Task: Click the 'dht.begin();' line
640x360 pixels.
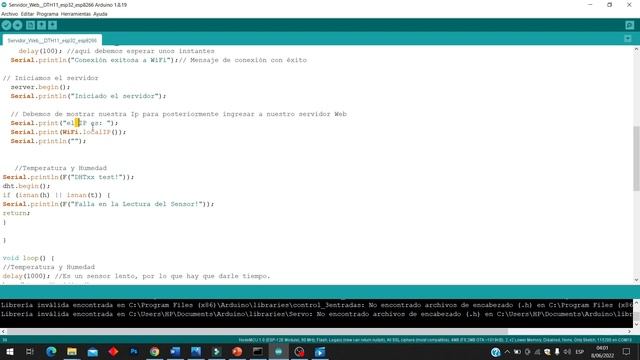Action: pyautogui.click(x=26, y=186)
